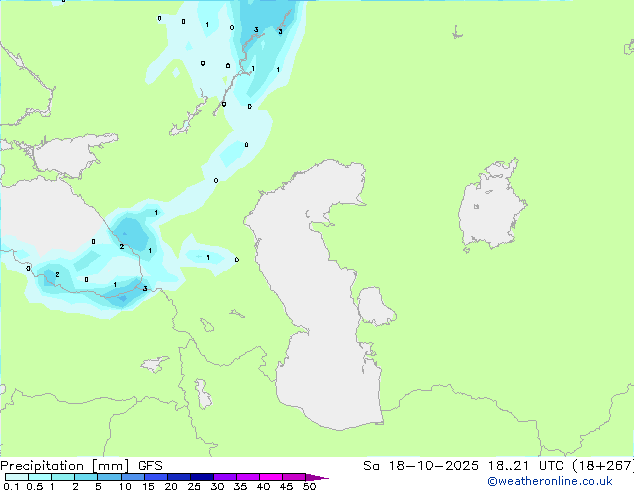Click the 5–10 mm legend color swatch

point(109,477)
